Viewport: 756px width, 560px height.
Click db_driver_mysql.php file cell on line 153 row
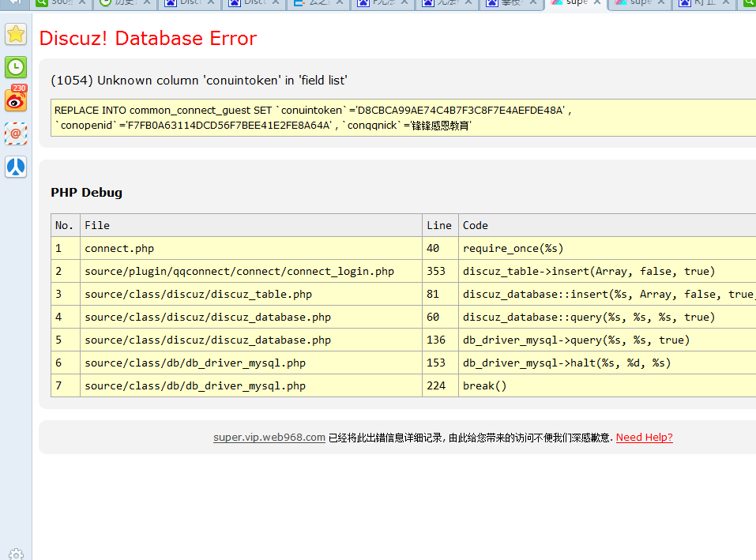(x=251, y=363)
